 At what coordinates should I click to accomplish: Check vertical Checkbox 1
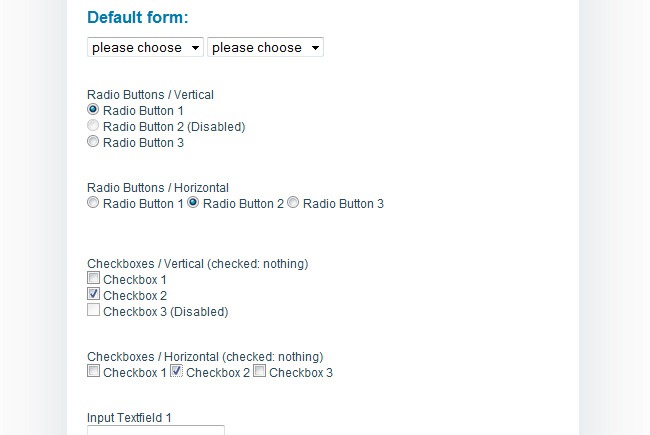tap(93, 279)
